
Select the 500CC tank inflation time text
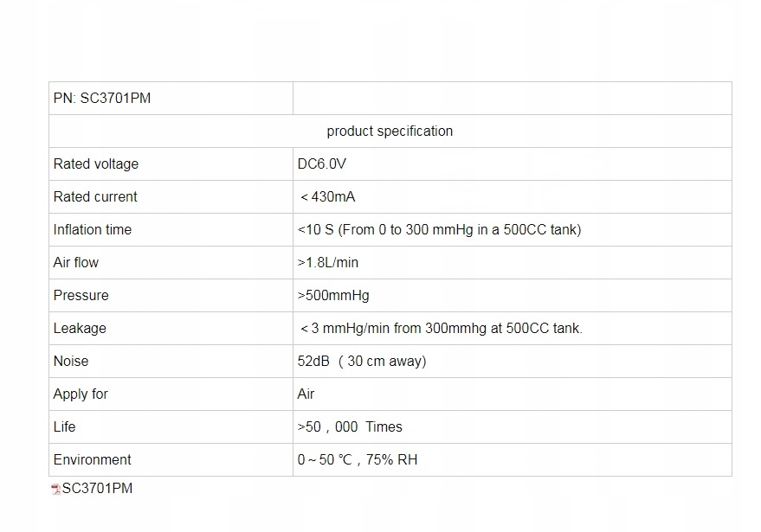tap(439, 230)
